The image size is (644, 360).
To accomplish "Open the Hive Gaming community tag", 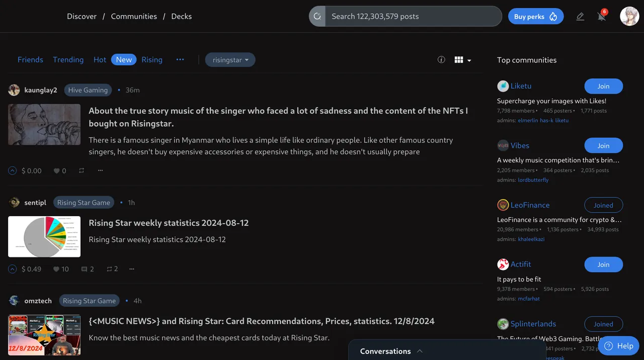I will tap(88, 90).
